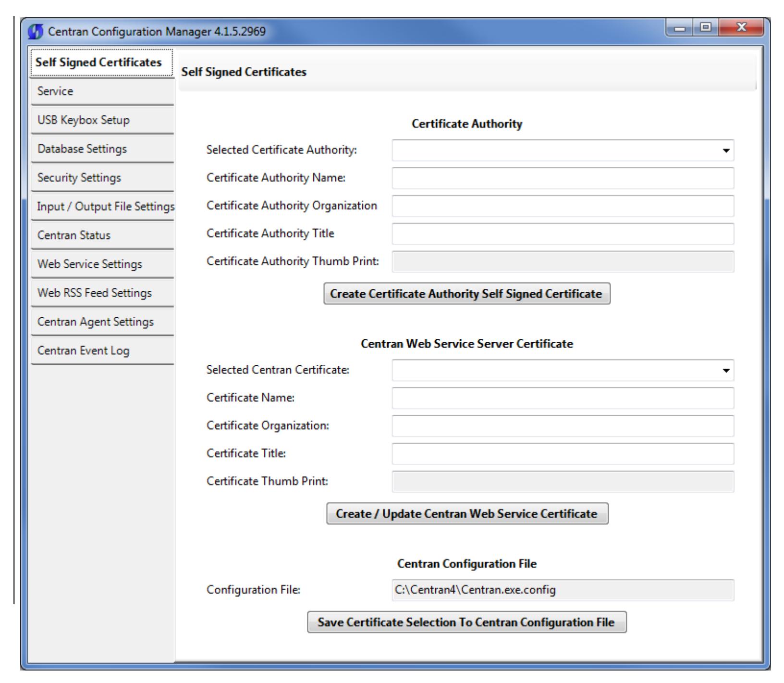View the Centran Status tab
Viewport: 784px width, 683px height.
(x=102, y=236)
